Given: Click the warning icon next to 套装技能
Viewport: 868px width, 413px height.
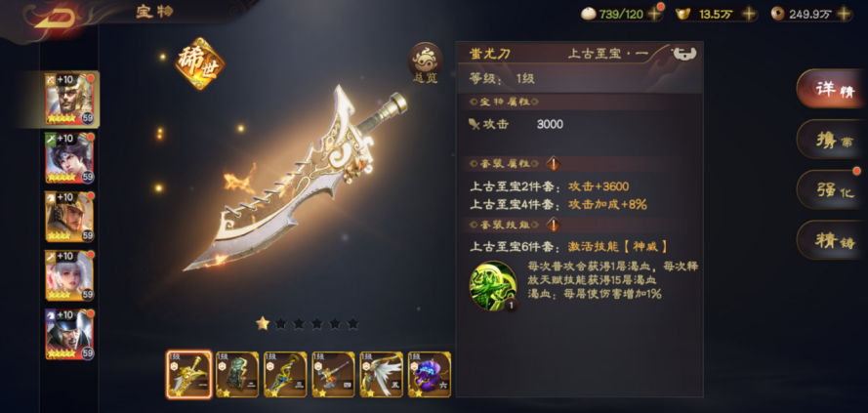Looking at the screenshot, I should click(x=554, y=225).
